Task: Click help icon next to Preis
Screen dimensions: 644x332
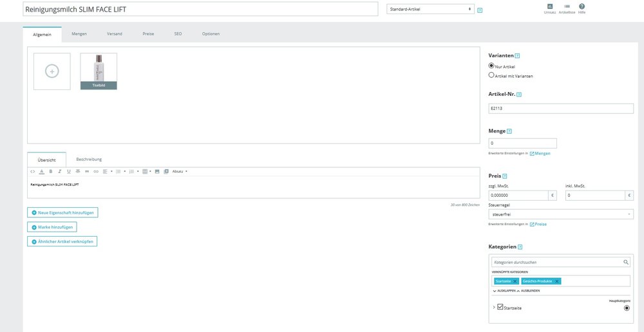Action: click(505, 176)
